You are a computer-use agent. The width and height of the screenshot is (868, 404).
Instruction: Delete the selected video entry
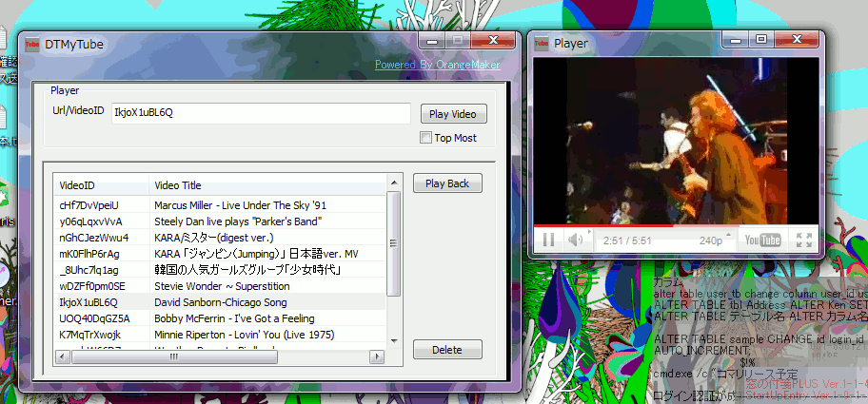point(447,349)
